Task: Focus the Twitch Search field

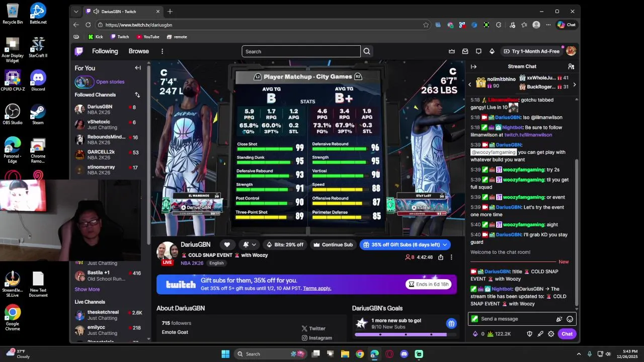Action: tap(301, 51)
